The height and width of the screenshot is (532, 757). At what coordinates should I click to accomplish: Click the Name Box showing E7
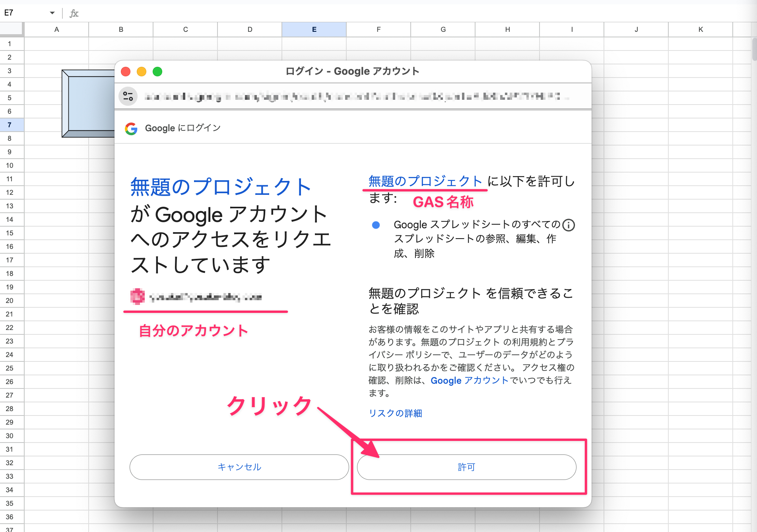click(x=25, y=13)
